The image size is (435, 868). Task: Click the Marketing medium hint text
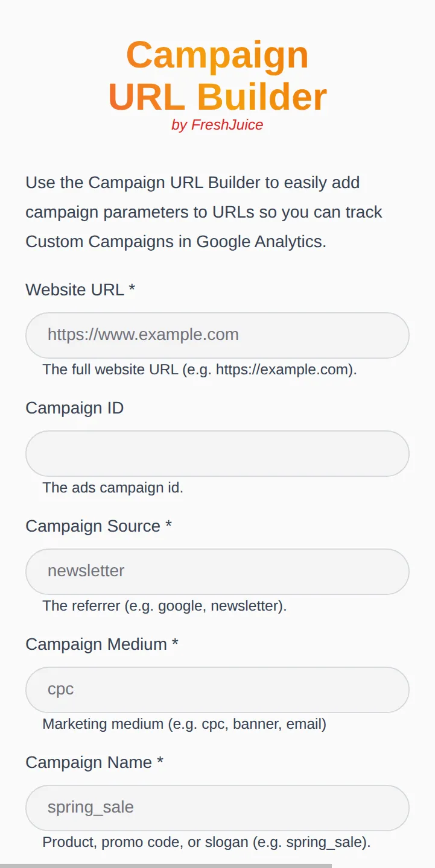[x=185, y=724]
